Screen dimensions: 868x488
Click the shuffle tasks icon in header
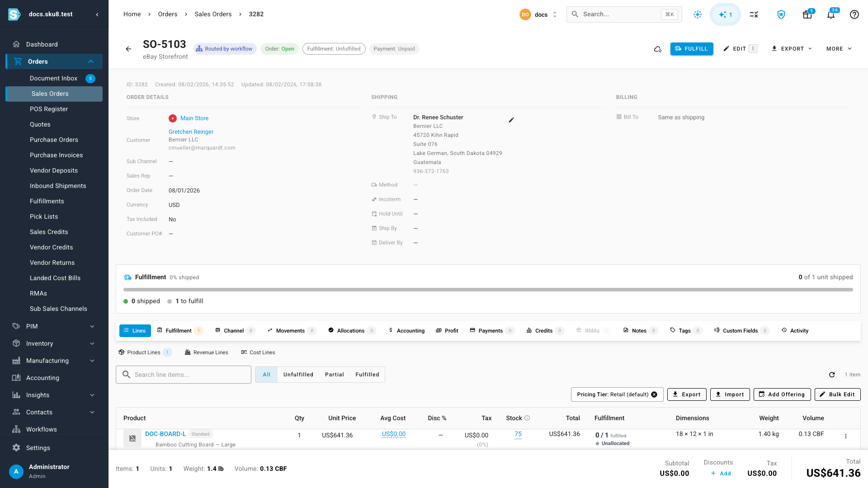[754, 14]
